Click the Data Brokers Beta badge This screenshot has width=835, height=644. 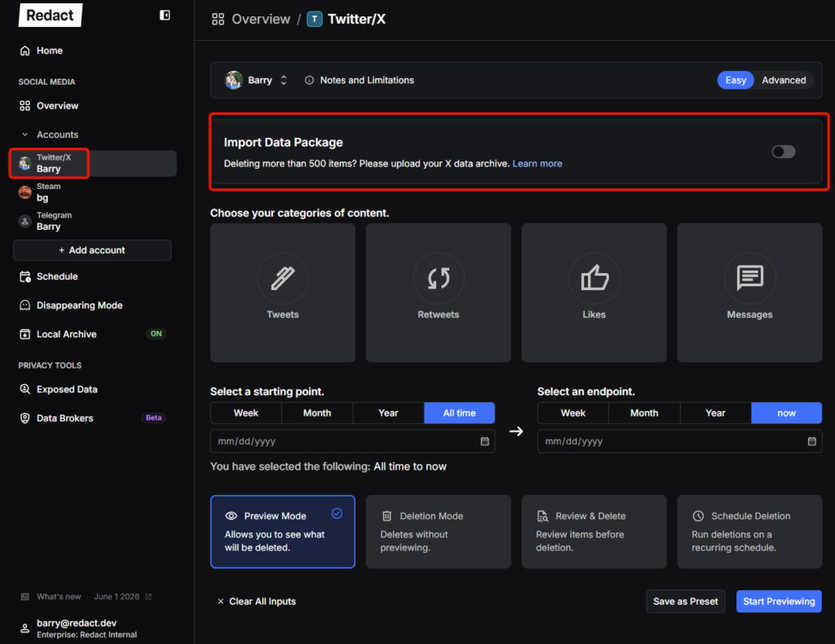coord(153,418)
